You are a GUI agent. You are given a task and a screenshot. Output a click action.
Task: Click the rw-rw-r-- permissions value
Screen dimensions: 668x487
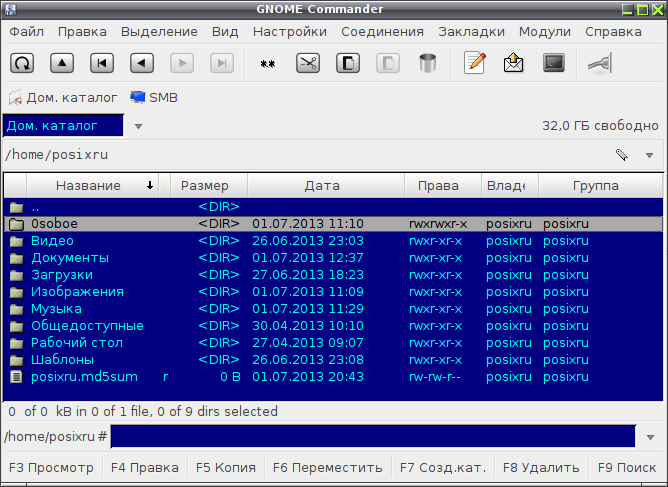pos(435,377)
